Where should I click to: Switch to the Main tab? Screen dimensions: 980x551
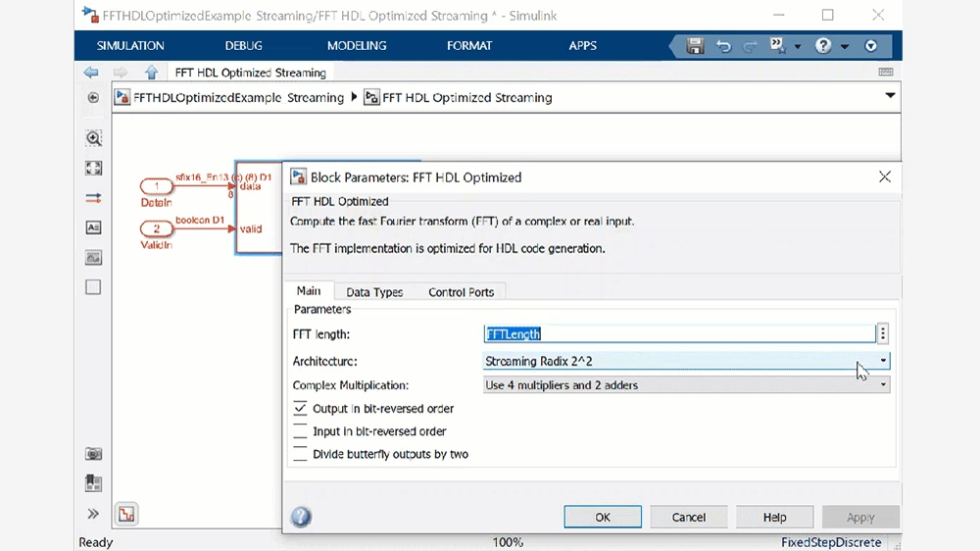(309, 291)
